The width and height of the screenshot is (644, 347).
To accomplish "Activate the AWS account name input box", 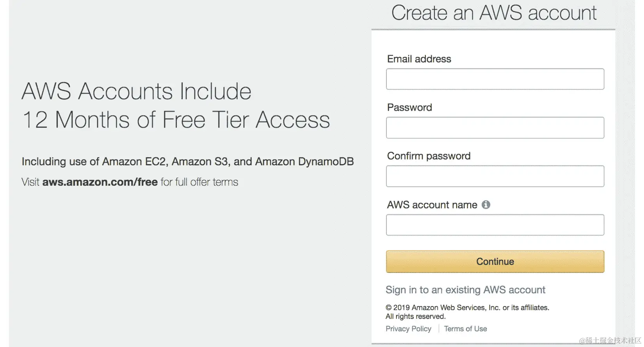I will (x=495, y=225).
